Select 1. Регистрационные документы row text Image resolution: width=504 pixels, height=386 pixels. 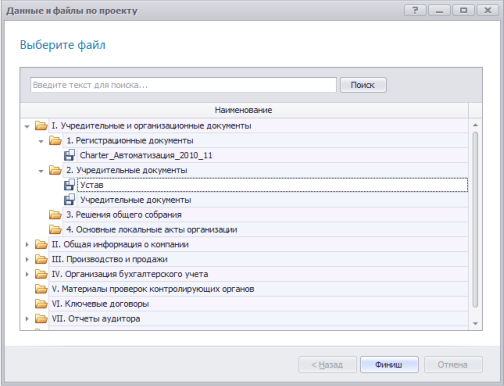coord(130,141)
